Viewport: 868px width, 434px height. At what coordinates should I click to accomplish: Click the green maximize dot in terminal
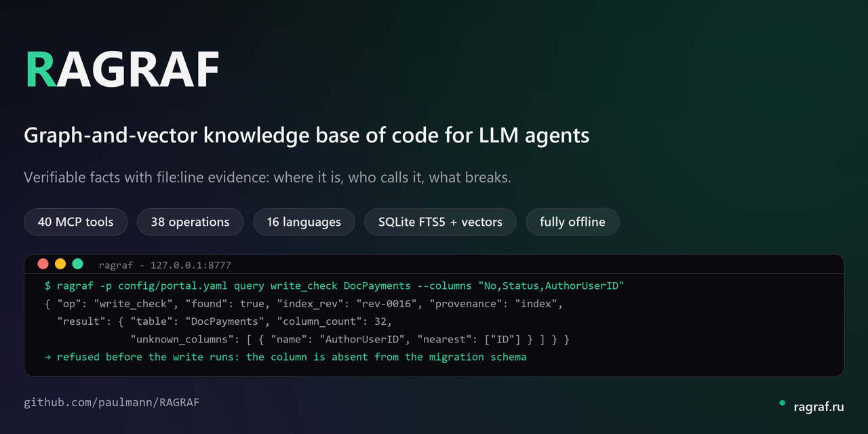pyautogui.click(x=78, y=264)
